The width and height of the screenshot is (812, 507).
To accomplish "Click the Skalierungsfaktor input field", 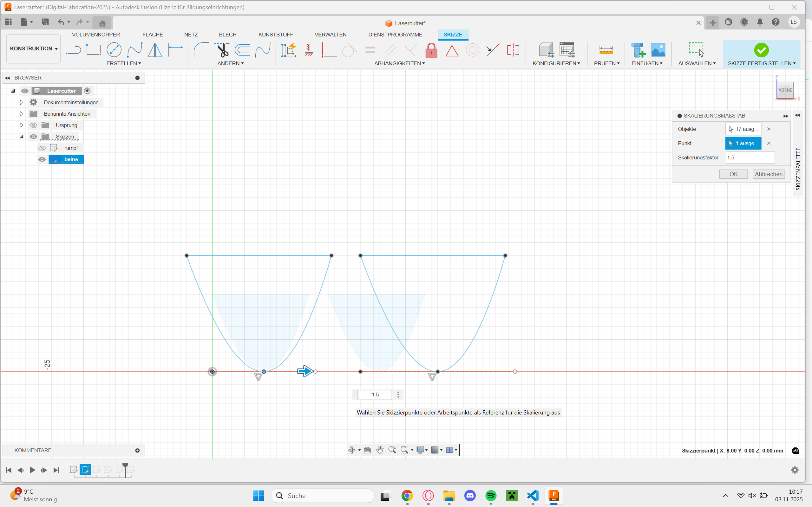I will coord(750,157).
